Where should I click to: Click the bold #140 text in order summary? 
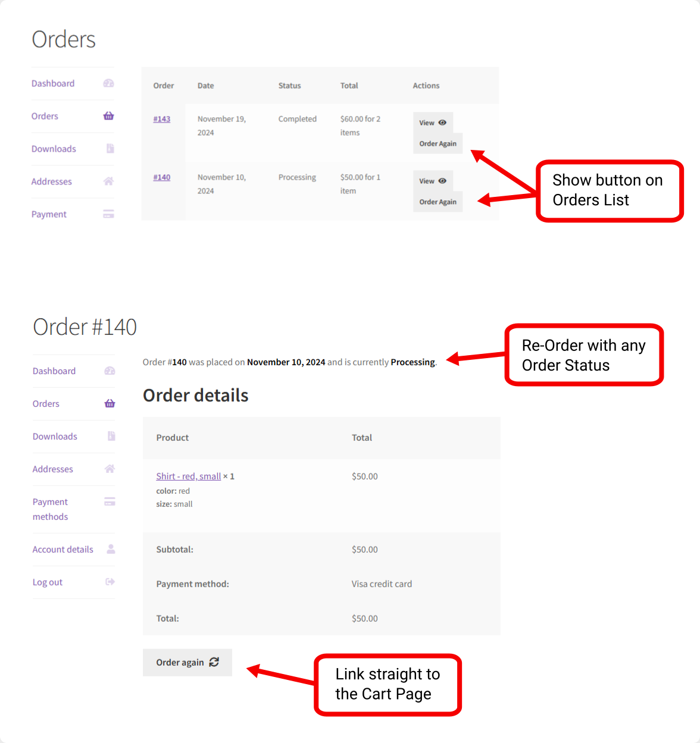click(180, 362)
